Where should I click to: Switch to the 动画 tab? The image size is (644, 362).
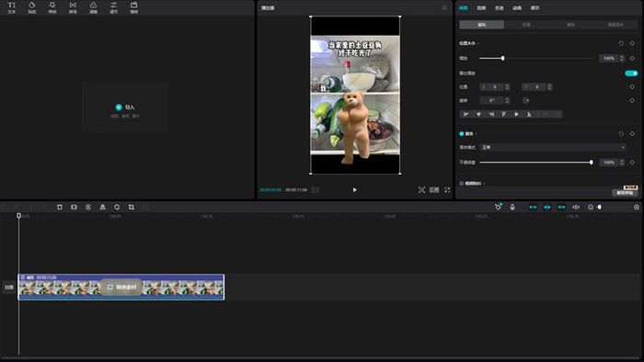(x=517, y=7)
